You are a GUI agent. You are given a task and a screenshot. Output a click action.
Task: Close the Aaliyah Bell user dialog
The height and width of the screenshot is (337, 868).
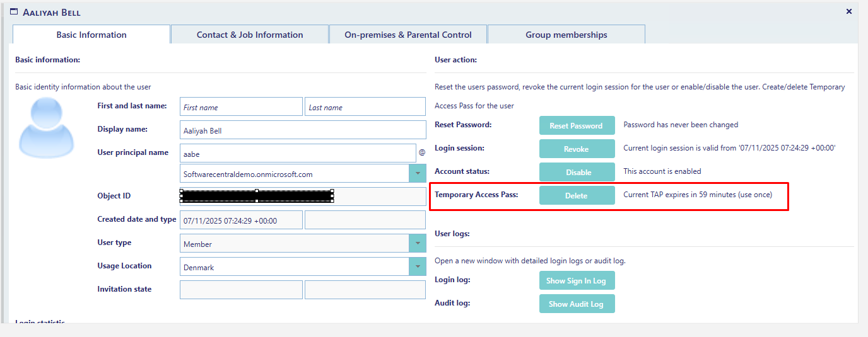point(848,11)
